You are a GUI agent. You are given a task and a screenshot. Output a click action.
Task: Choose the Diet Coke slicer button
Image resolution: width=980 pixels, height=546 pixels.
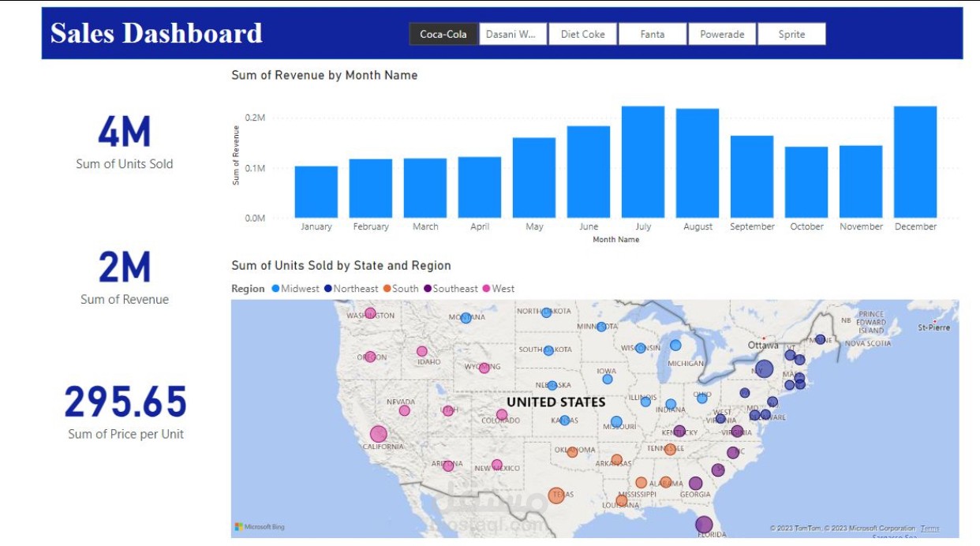point(582,34)
